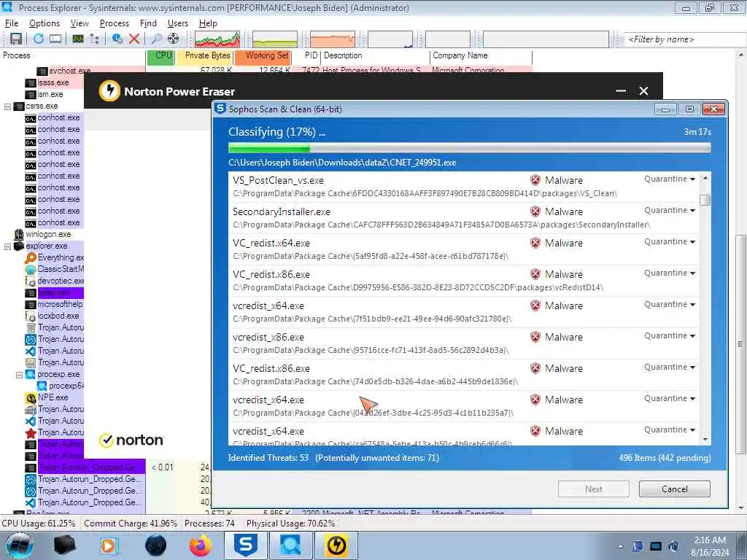Click the Everything.exe process icon
Viewport: 747px width, 560px height.
[31, 257]
